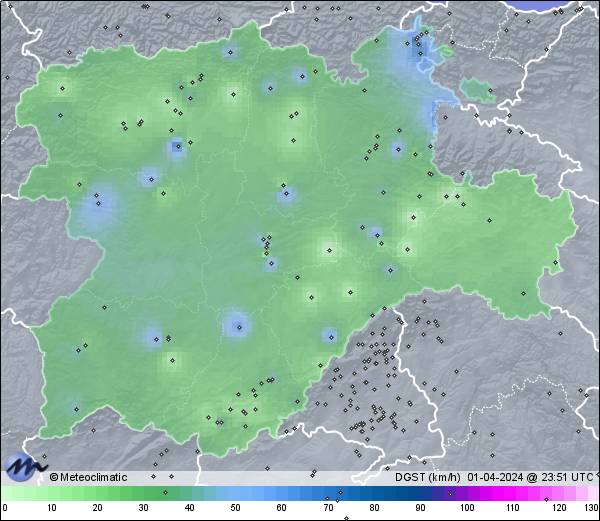Select the isolated small green patch in northeast
The image size is (600, 521).
pos(480,91)
